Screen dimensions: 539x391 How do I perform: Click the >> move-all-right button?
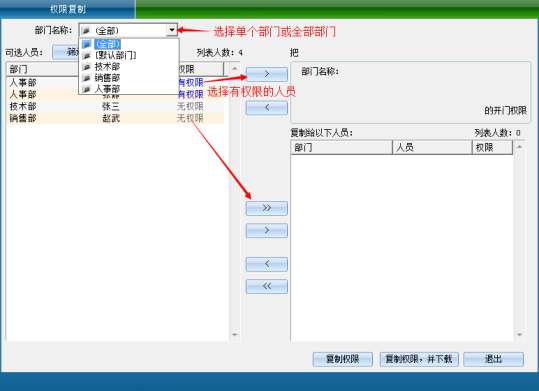[267, 208]
